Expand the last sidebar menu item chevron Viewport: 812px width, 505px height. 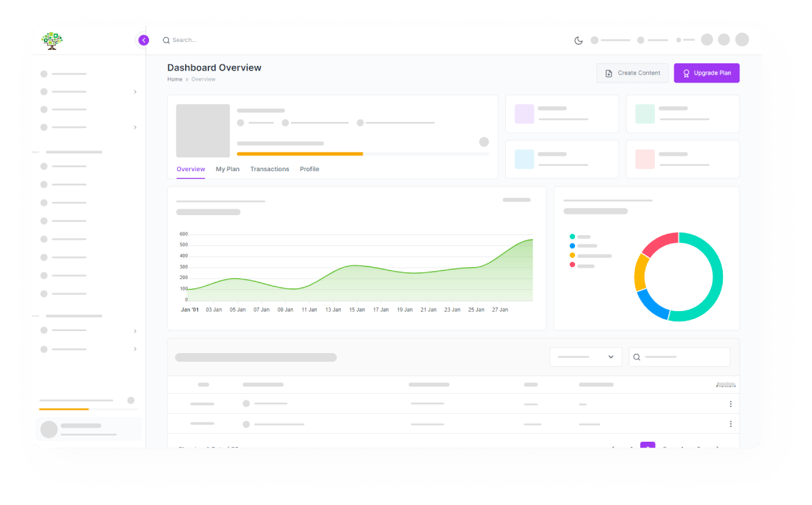[135, 349]
